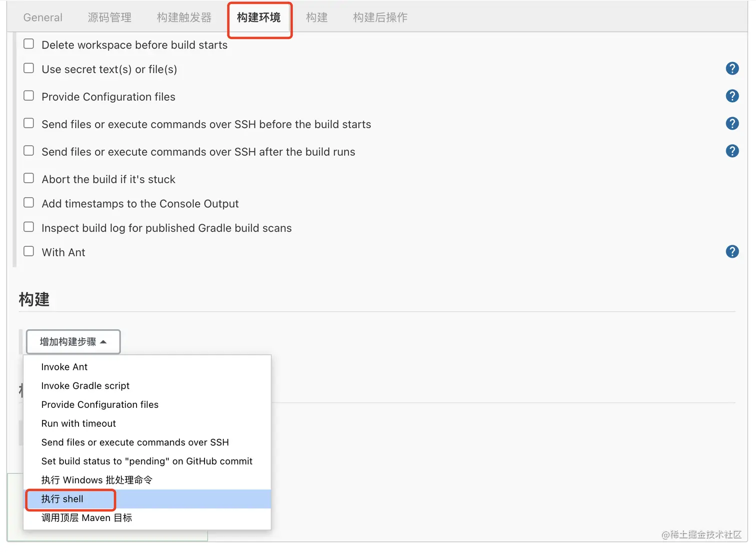756x554 pixels.
Task: Select the 构建环境 tab
Action: pyautogui.click(x=258, y=18)
